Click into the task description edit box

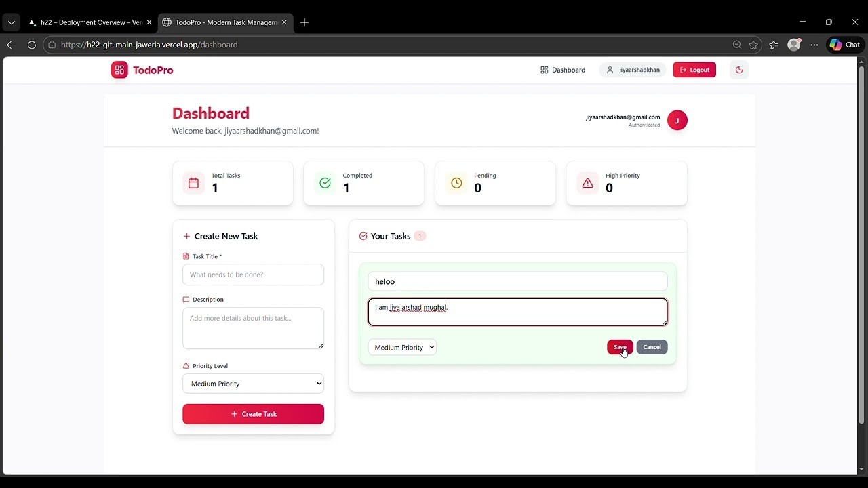517,312
